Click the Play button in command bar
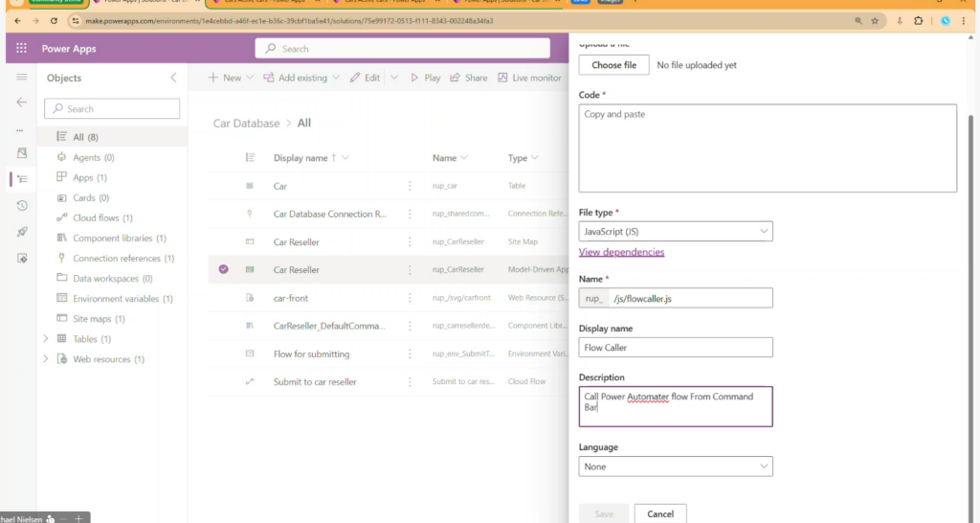This screenshot has height=523, width=980. [x=425, y=78]
